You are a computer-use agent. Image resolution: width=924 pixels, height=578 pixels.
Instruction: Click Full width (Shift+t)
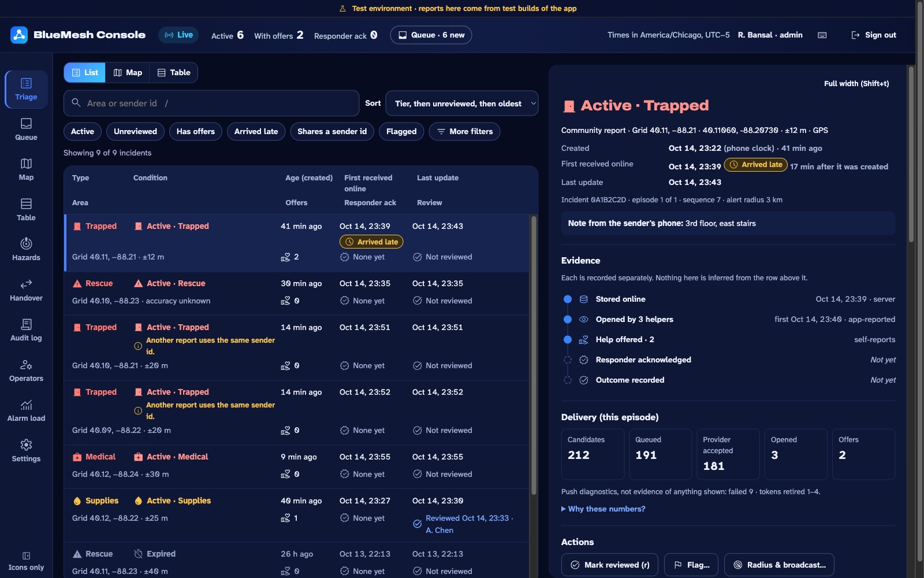pyautogui.click(x=856, y=84)
